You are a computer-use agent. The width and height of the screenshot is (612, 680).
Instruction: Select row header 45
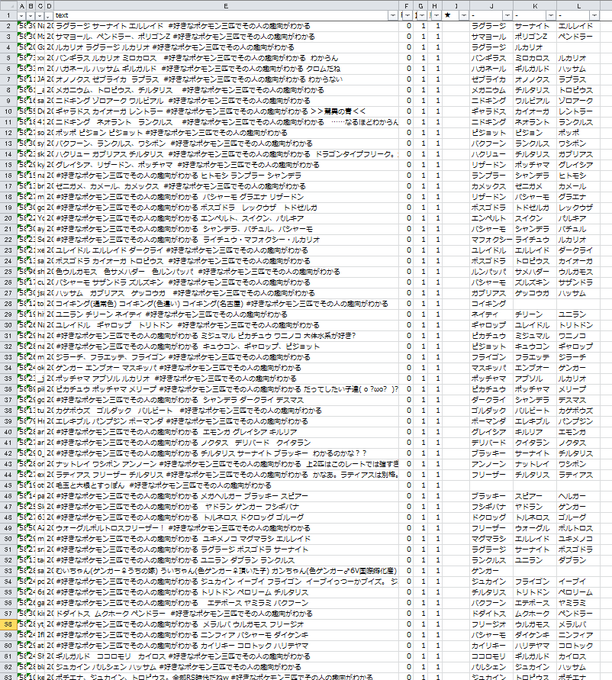pyautogui.click(x=9, y=485)
